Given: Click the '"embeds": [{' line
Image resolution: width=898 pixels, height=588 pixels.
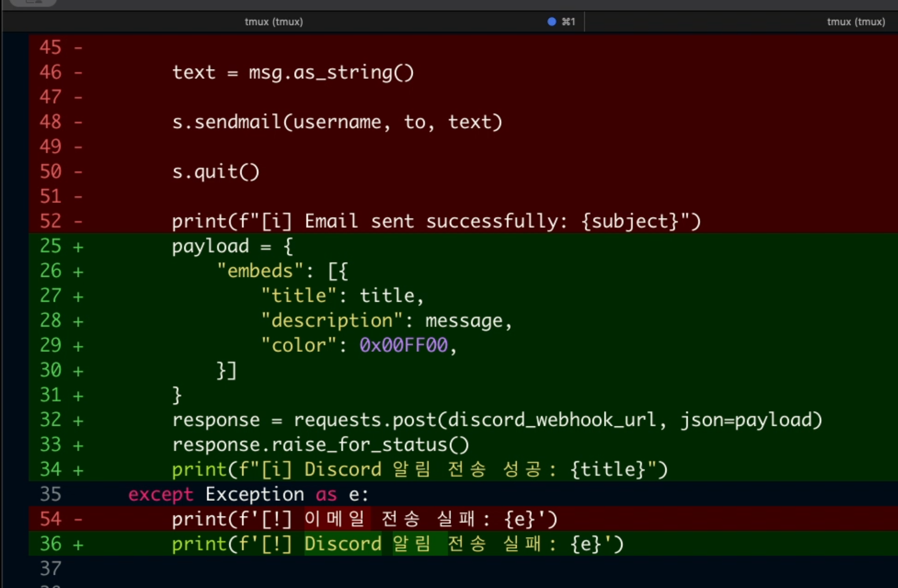Looking at the screenshot, I should tap(282, 271).
